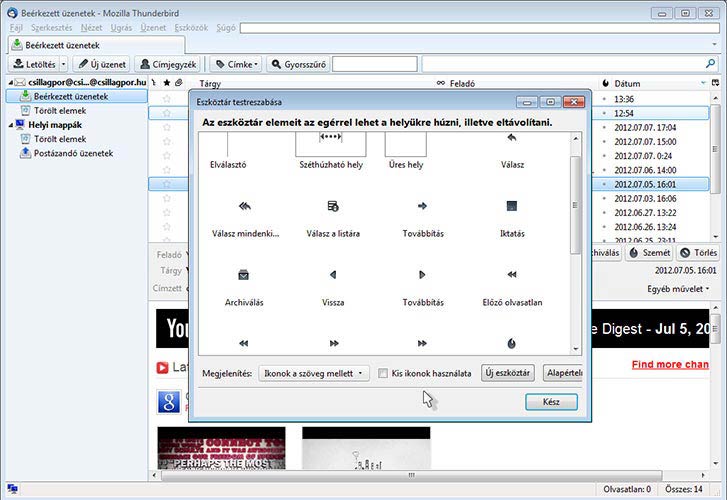The width and height of the screenshot is (727, 500).
Task: Click the Új eszköztár button
Action: tap(507, 373)
